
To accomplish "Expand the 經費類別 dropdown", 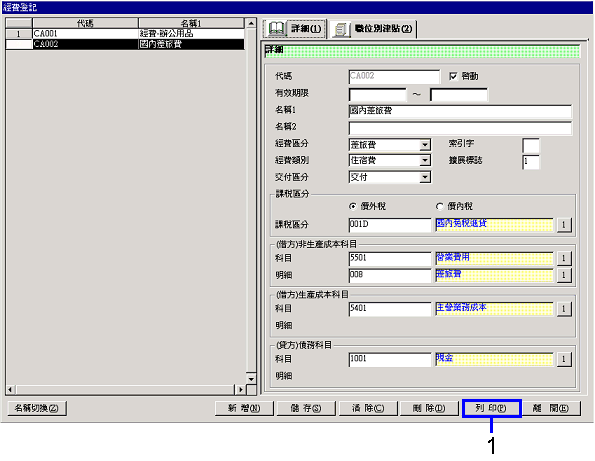I will pyautogui.click(x=425, y=160).
